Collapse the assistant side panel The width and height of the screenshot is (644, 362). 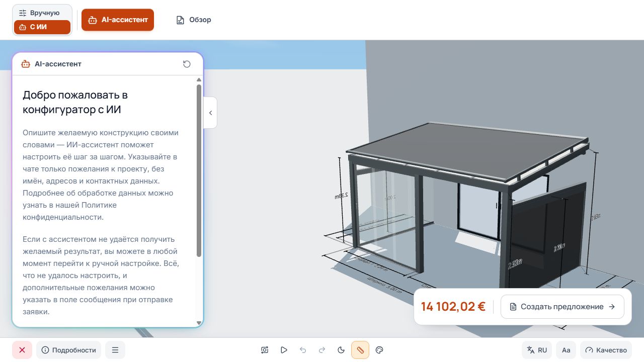[x=210, y=113]
